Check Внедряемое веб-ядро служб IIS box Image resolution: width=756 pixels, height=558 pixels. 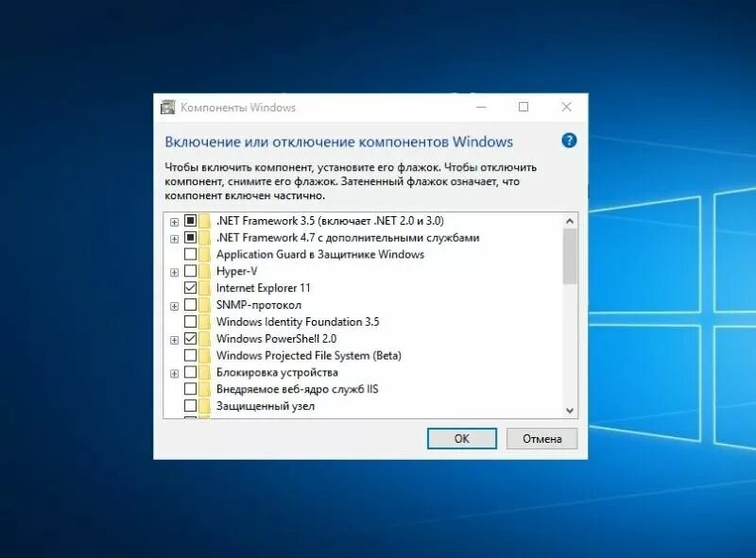(x=191, y=389)
